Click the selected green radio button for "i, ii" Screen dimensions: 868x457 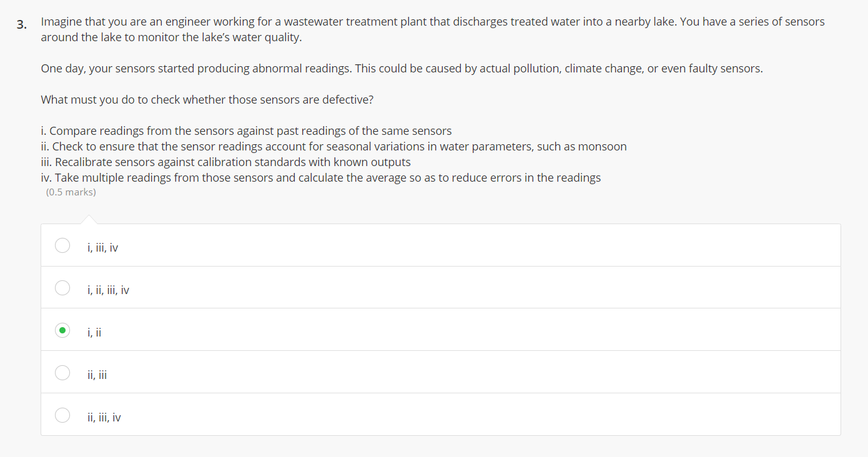click(62, 330)
